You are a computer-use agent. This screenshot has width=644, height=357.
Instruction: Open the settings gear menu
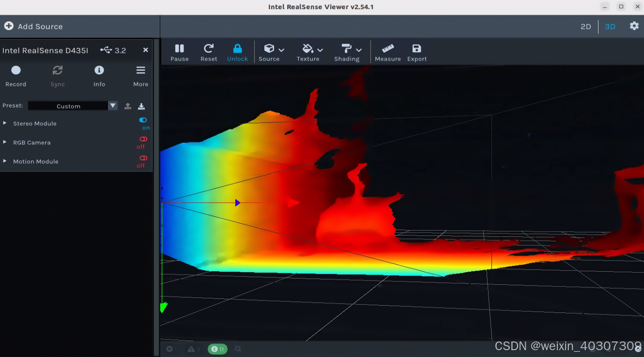[634, 26]
